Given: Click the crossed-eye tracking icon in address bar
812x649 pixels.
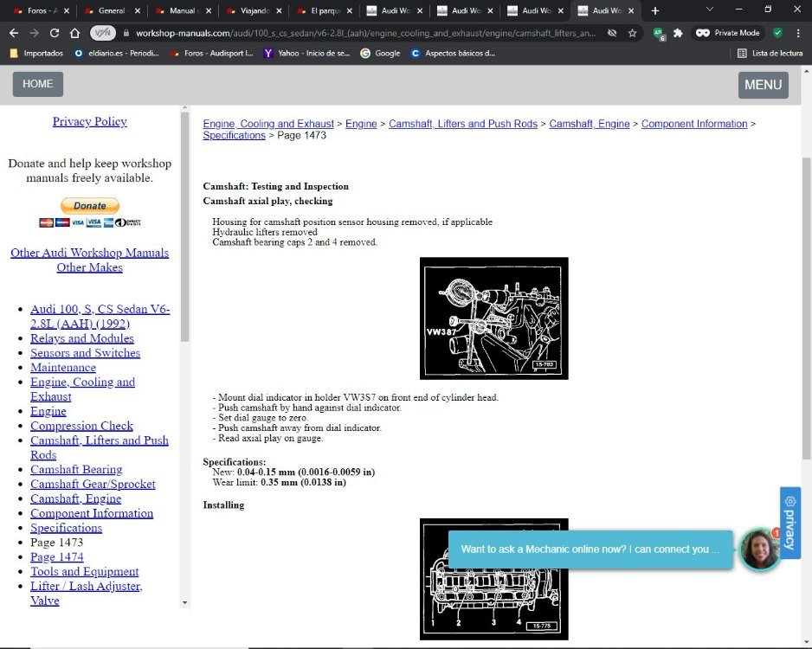Looking at the screenshot, I should pos(612,33).
